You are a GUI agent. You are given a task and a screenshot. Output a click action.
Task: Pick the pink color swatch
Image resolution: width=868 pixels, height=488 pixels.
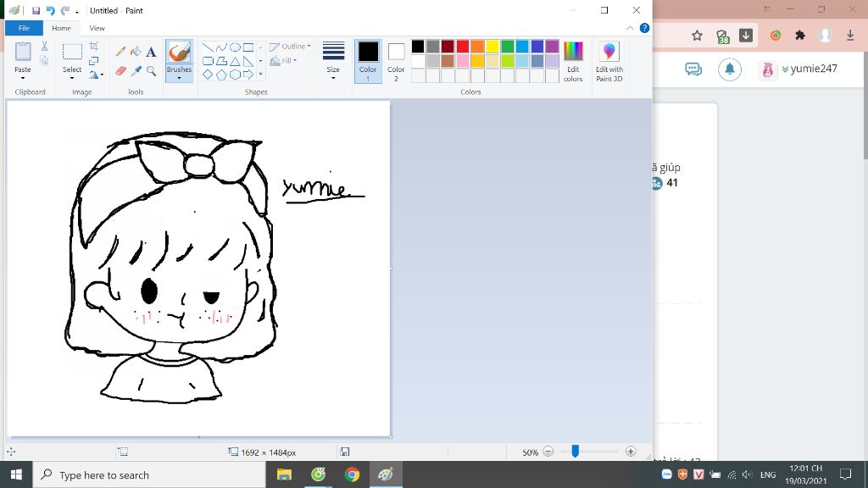point(462,61)
